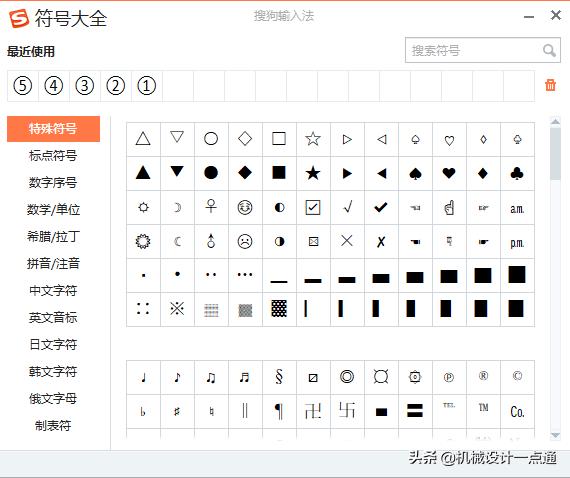570x478 pixels.
Task: Insert the solid heart ♥ symbol
Action: [x=449, y=173]
